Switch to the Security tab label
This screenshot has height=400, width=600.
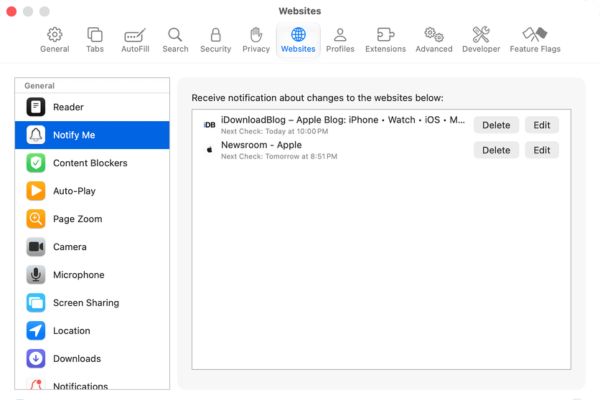(215, 49)
